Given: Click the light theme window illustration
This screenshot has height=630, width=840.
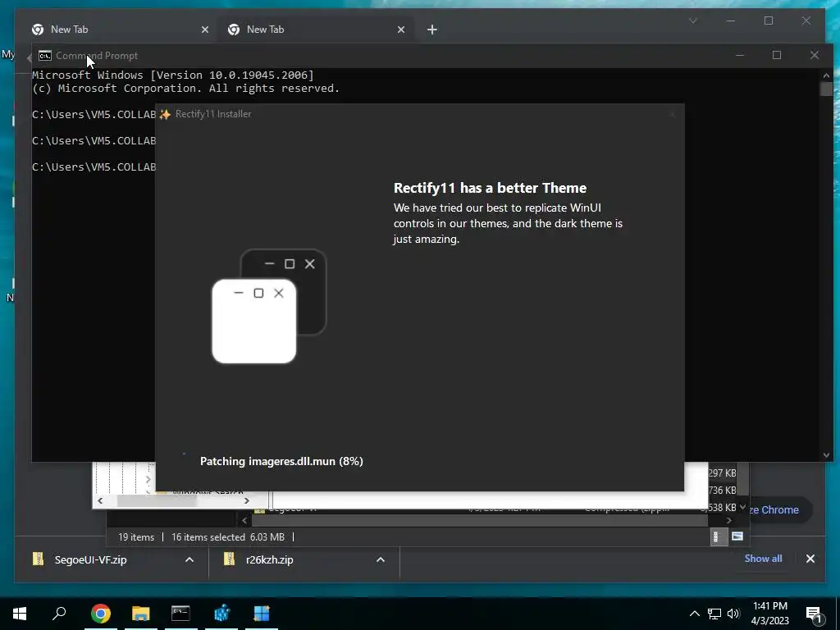Looking at the screenshot, I should point(254,321).
